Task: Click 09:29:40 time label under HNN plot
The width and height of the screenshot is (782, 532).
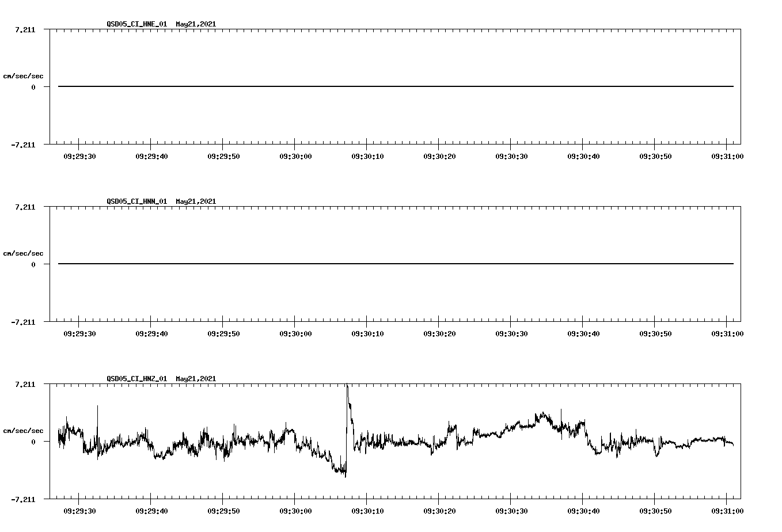Action: point(151,333)
